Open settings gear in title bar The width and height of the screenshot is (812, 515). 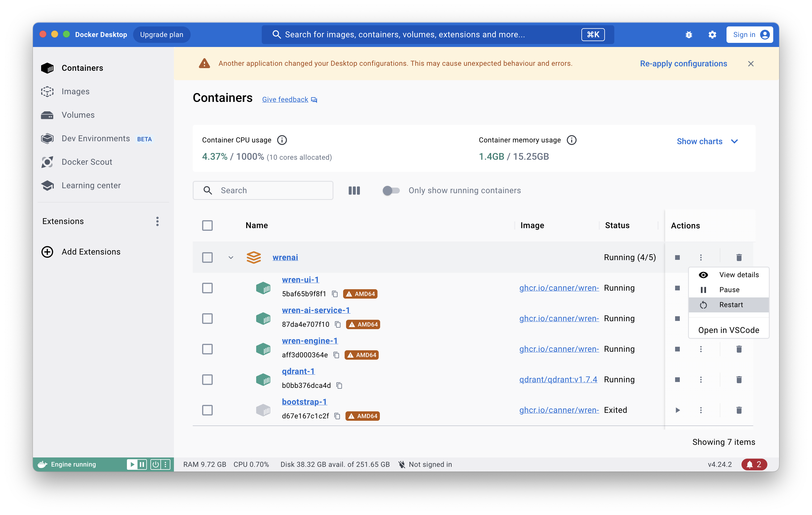712,35
